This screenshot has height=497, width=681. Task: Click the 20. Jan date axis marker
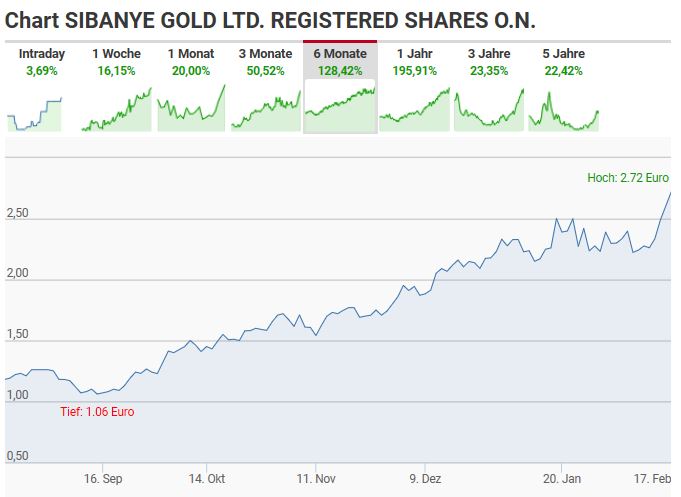562,478
